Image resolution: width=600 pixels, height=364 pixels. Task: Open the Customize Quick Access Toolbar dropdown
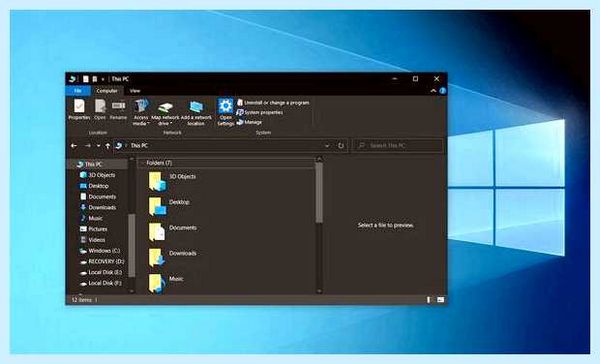(103, 79)
